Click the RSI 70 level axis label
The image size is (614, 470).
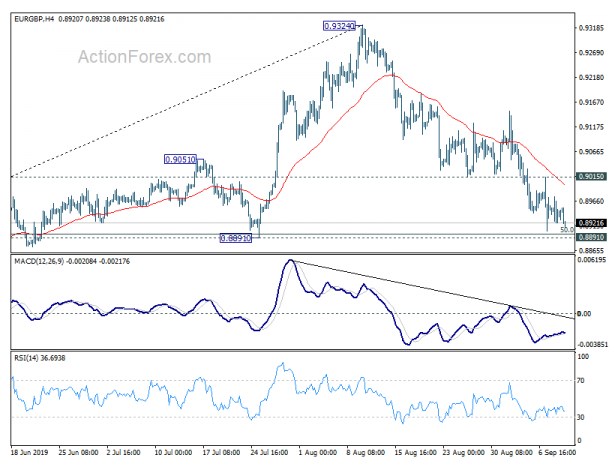pyautogui.click(x=581, y=381)
